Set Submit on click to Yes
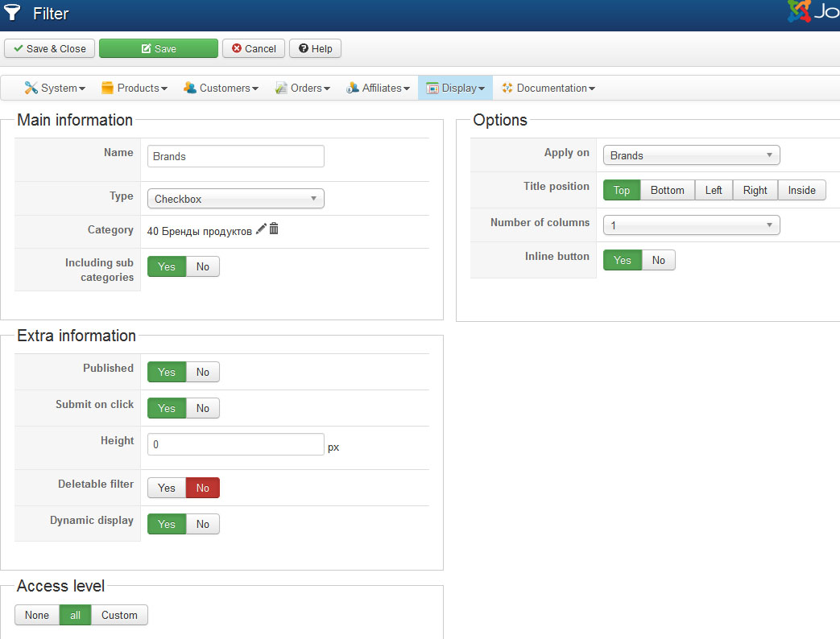Image resolution: width=840 pixels, height=639 pixels. pyautogui.click(x=167, y=408)
